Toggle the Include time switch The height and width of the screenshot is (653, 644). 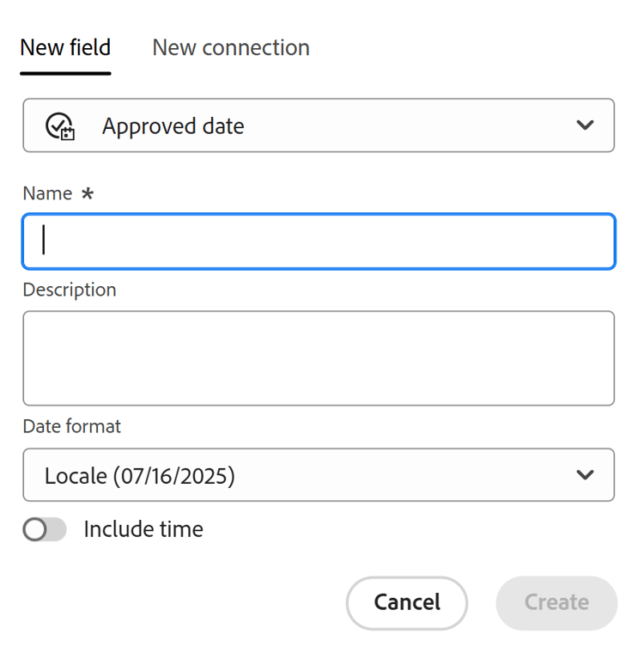pos(45,530)
